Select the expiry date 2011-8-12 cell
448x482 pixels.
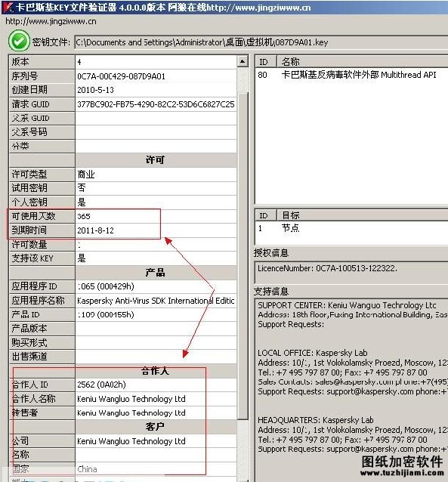point(156,230)
